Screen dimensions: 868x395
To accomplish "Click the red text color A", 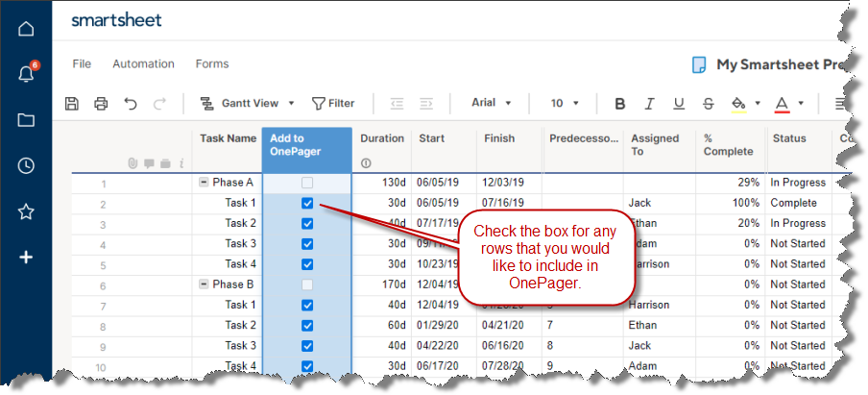I will point(782,104).
